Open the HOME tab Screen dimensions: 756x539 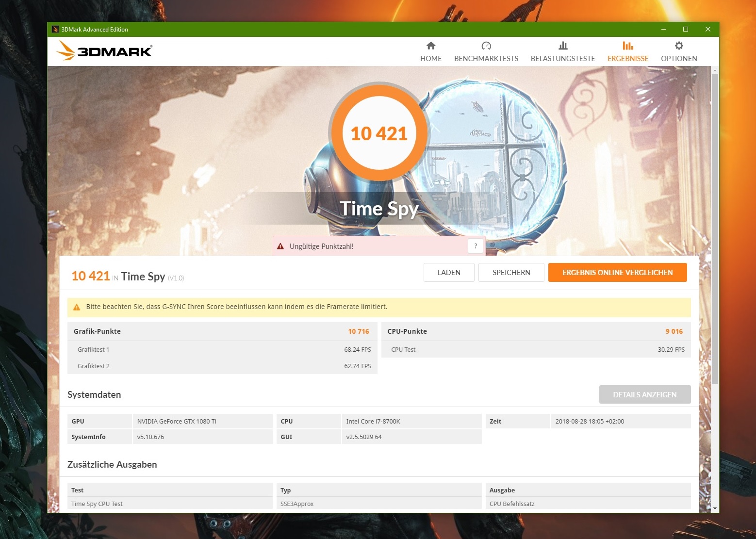(431, 52)
